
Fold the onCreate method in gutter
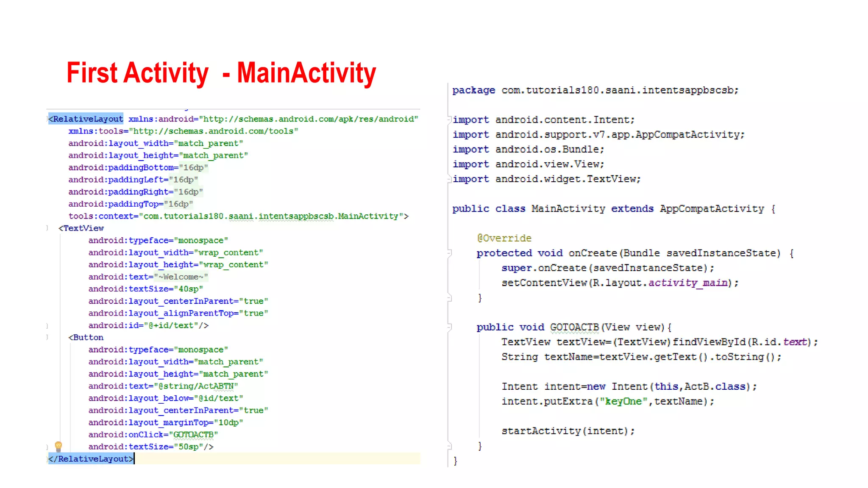pos(450,253)
